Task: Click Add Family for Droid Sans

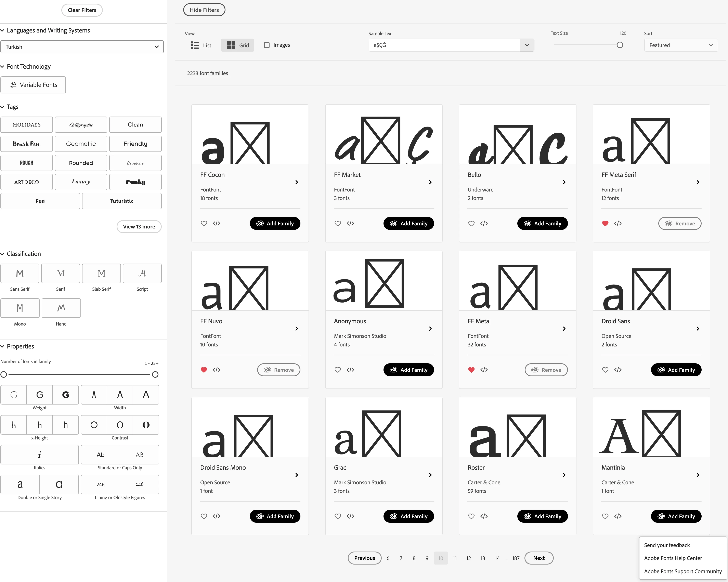Action: 676,370
